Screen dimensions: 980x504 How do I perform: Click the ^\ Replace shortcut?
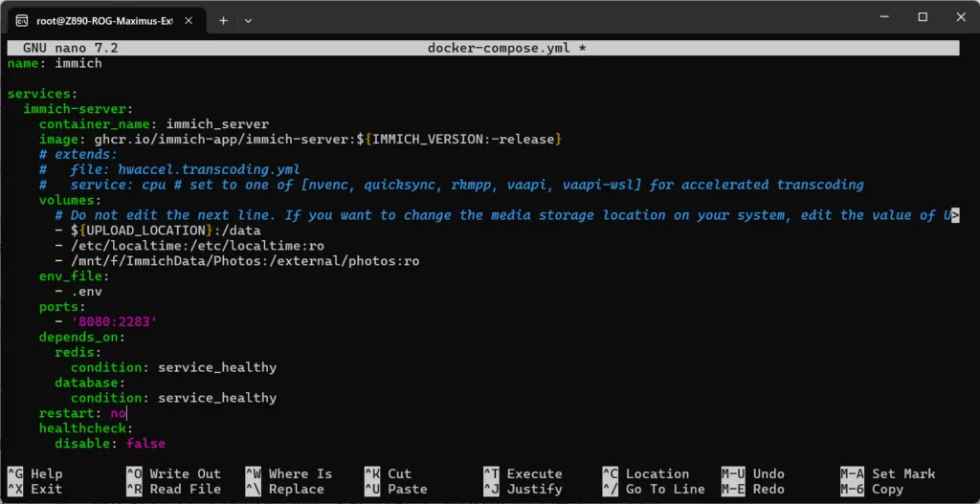click(284, 489)
